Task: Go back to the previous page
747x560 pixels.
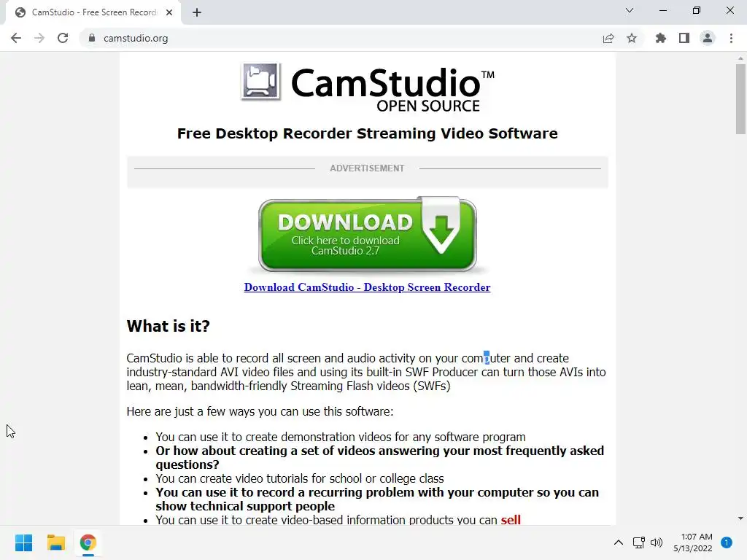Action: (16, 38)
